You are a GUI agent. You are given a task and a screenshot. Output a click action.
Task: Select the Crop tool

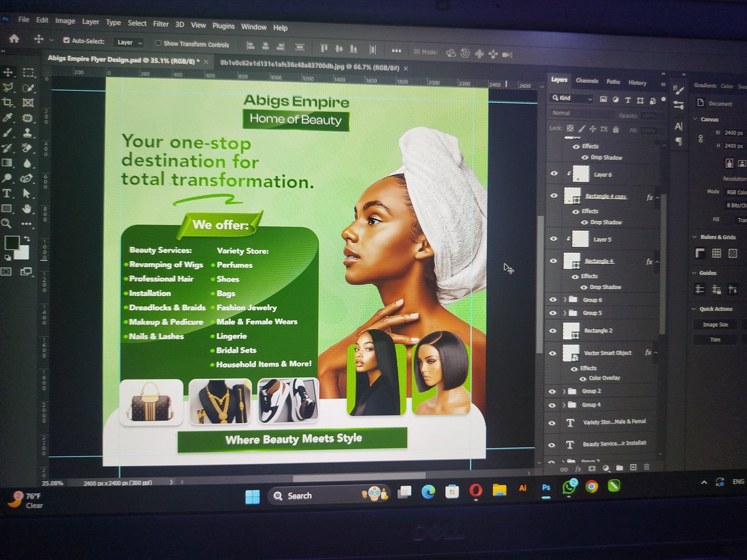pyautogui.click(x=7, y=102)
